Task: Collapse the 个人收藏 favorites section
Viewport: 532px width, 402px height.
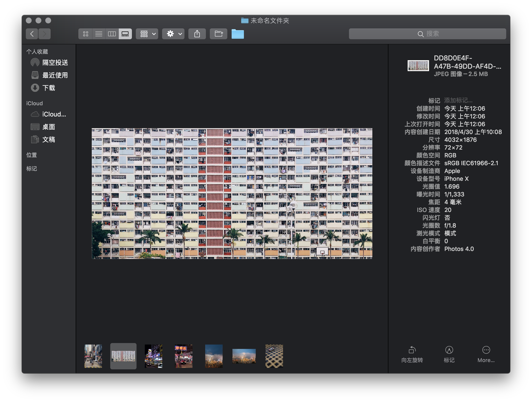Action: coord(37,52)
